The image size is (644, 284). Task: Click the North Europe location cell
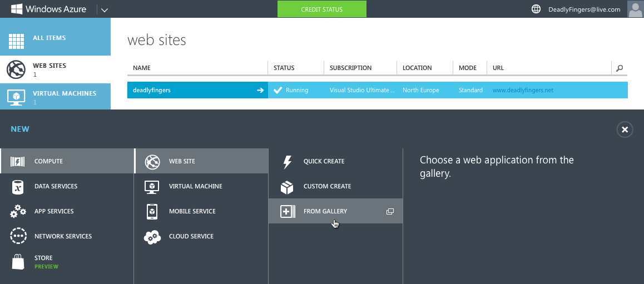420,90
